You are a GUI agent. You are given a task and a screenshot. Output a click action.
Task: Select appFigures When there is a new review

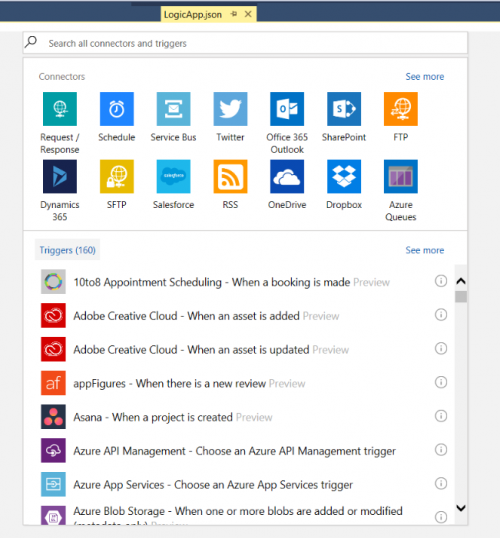[189, 383]
